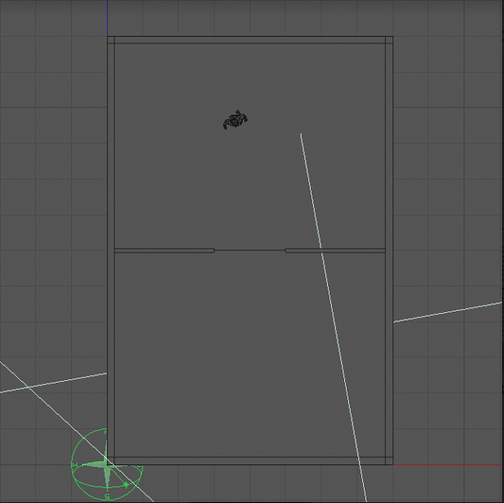The height and width of the screenshot is (503, 504).
Task: Select the top outer wall of the room
Action: click(x=250, y=40)
